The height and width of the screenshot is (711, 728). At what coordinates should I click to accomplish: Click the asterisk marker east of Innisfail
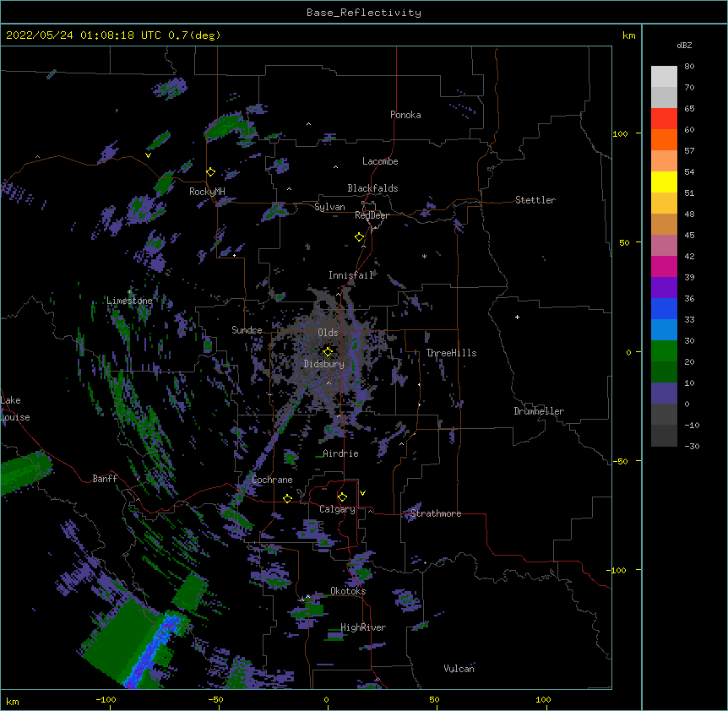click(424, 256)
